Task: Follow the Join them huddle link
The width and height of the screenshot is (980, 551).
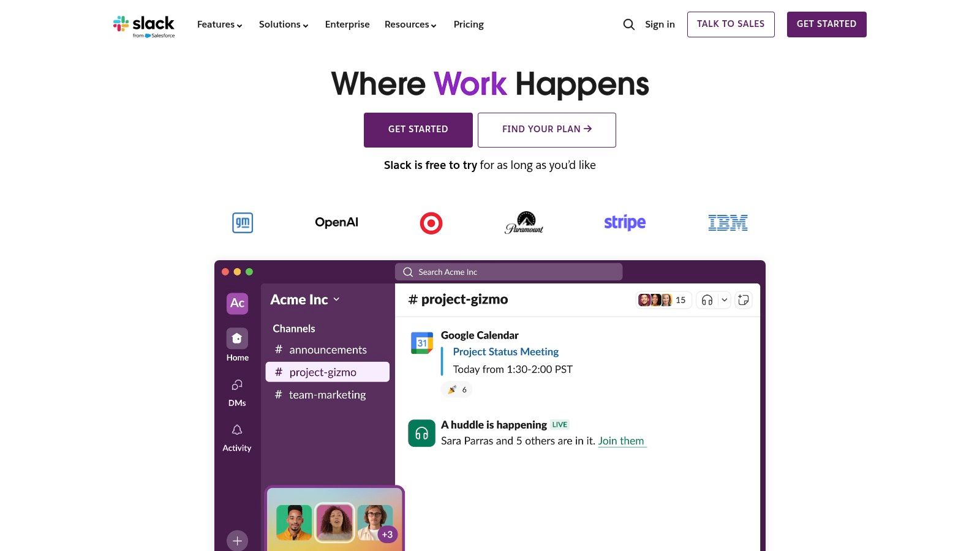Action: coord(621,441)
